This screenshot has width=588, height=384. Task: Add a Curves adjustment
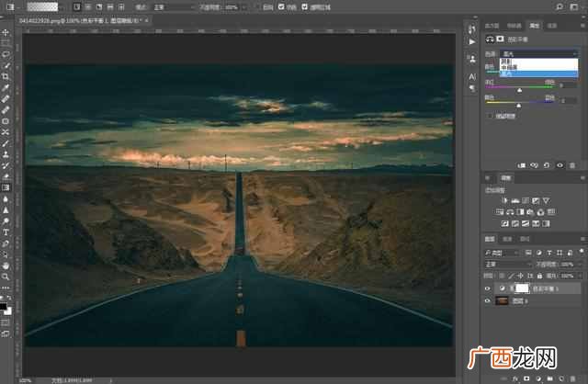526,200
